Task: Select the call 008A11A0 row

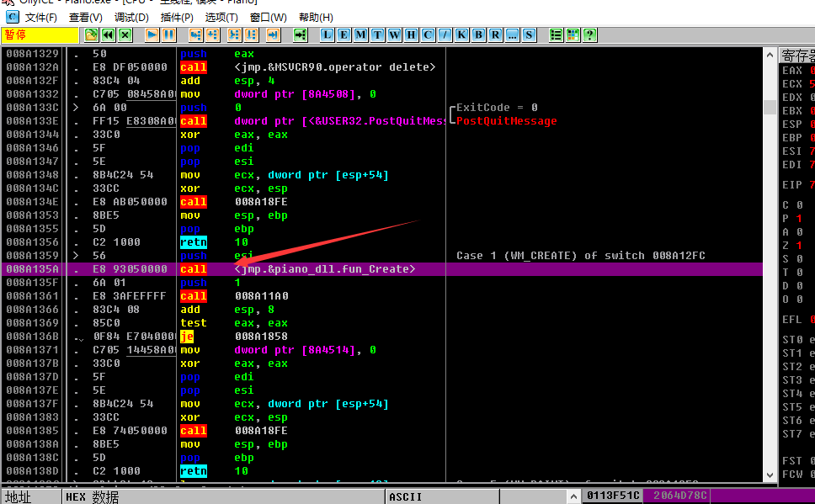Action: click(382, 296)
